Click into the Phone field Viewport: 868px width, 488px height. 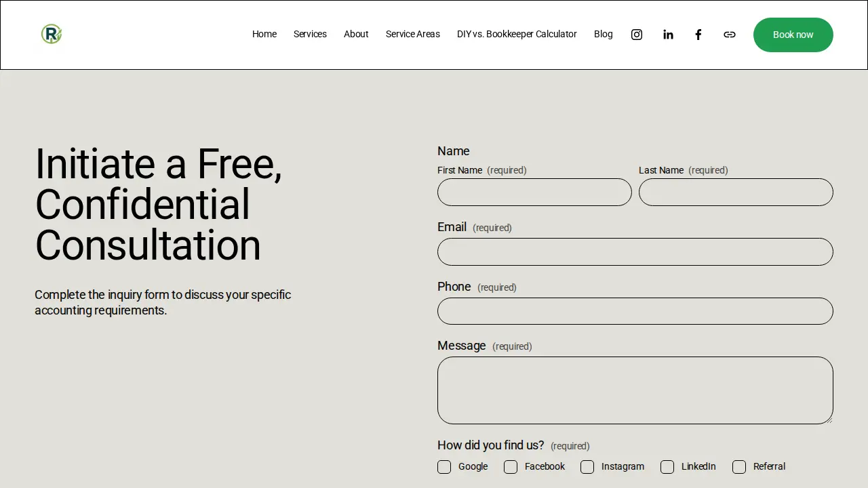(x=635, y=311)
